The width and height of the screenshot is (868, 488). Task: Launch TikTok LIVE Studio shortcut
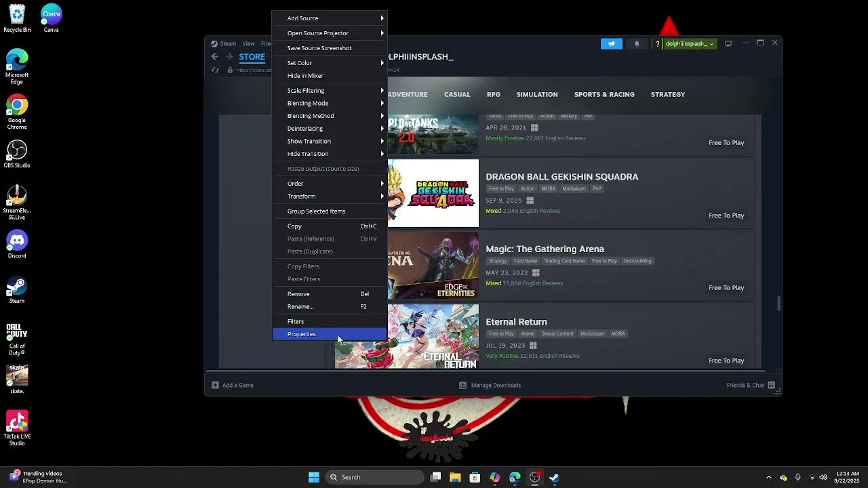coord(17,429)
